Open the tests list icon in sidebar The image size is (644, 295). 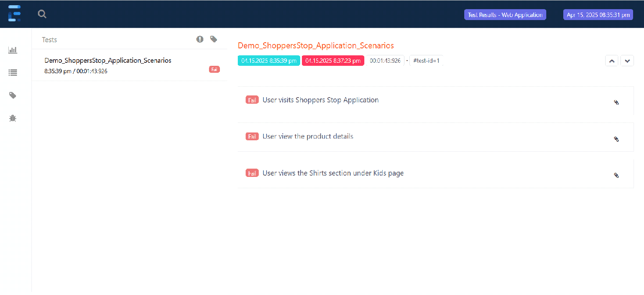pos(13,73)
